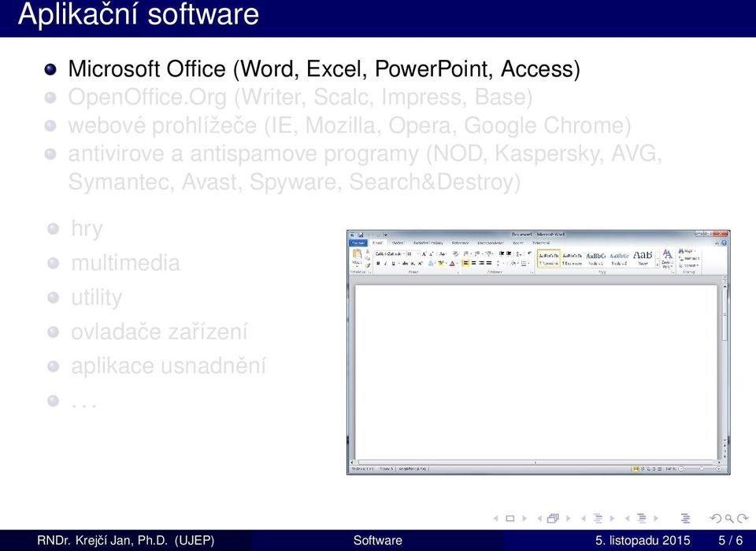Open the Insert ribbon tab
The height and width of the screenshot is (551, 756).
point(398,243)
